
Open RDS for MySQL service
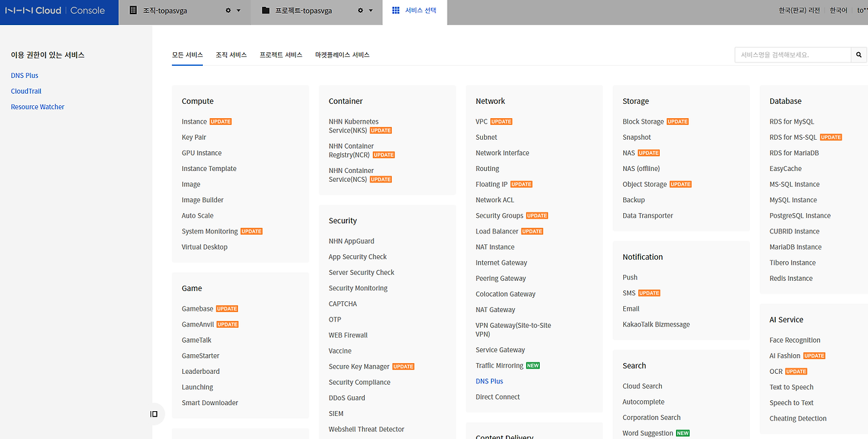pyautogui.click(x=791, y=122)
